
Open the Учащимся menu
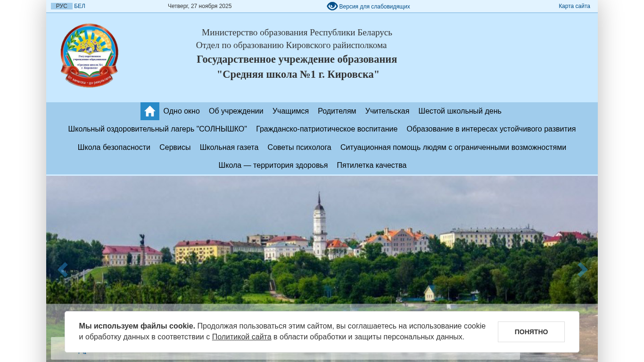click(x=290, y=111)
